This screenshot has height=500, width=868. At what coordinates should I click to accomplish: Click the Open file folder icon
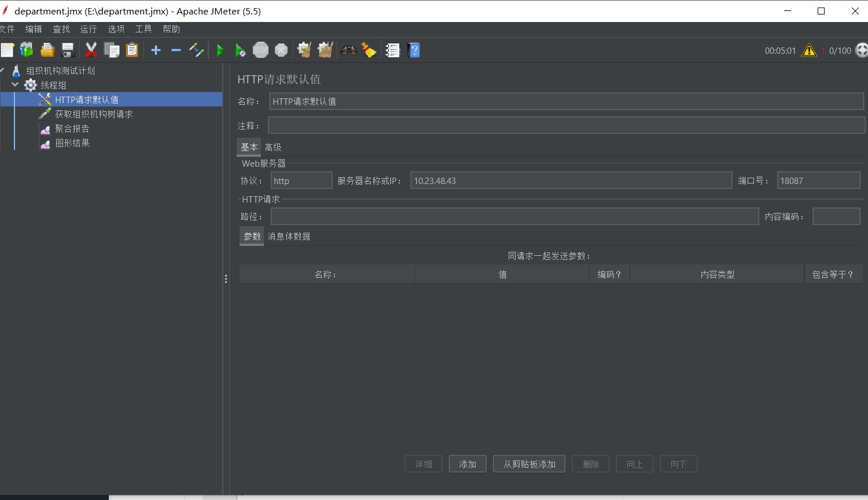tap(47, 50)
